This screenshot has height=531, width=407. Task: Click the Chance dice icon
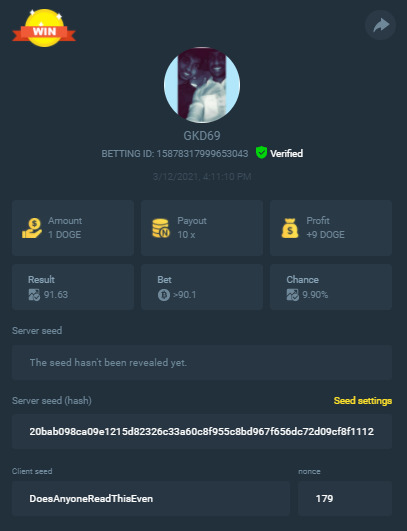(293, 295)
